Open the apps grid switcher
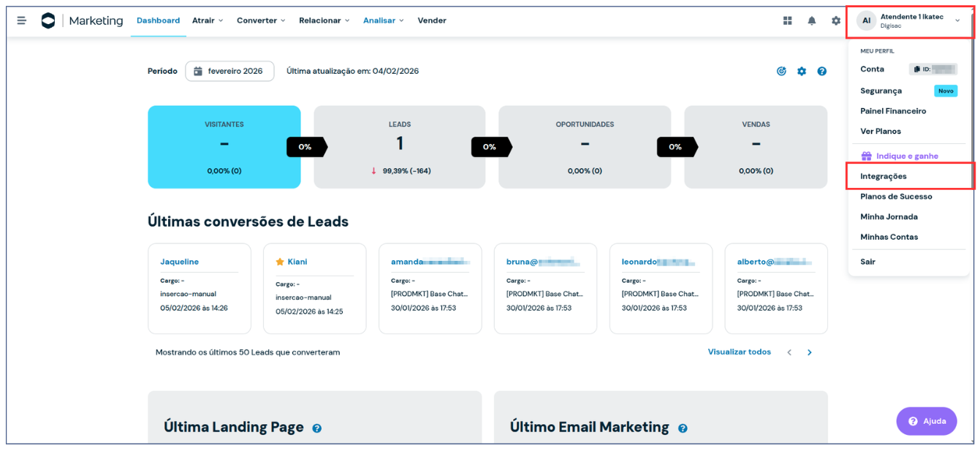The width and height of the screenshot is (980, 451). tap(788, 20)
